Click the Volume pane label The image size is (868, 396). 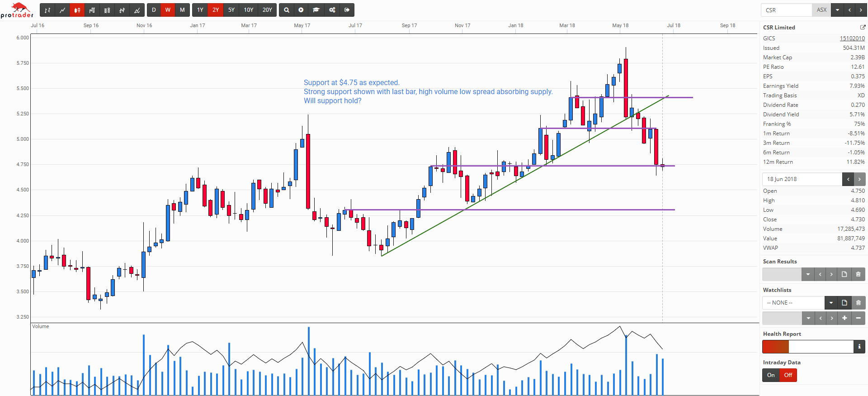(x=41, y=326)
